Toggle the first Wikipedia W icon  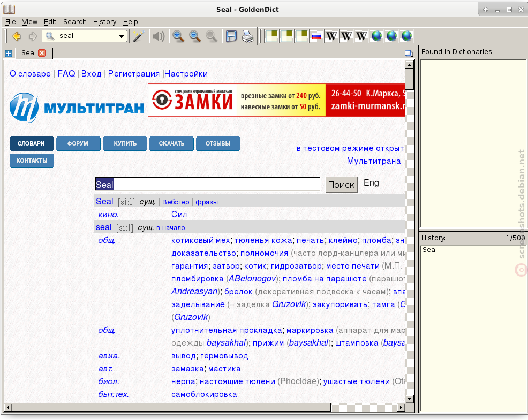[x=331, y=36]
